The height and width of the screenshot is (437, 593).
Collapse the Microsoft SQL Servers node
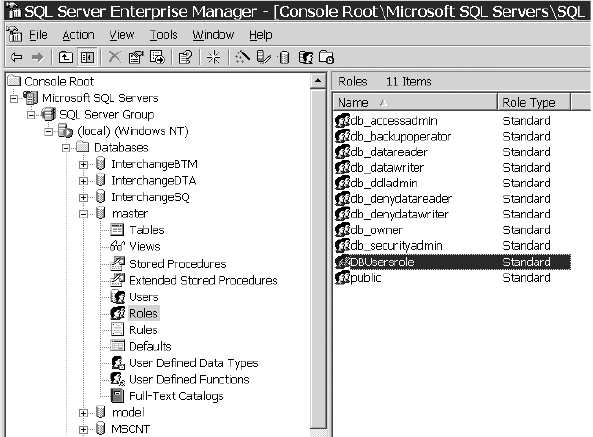pos(14,99)
